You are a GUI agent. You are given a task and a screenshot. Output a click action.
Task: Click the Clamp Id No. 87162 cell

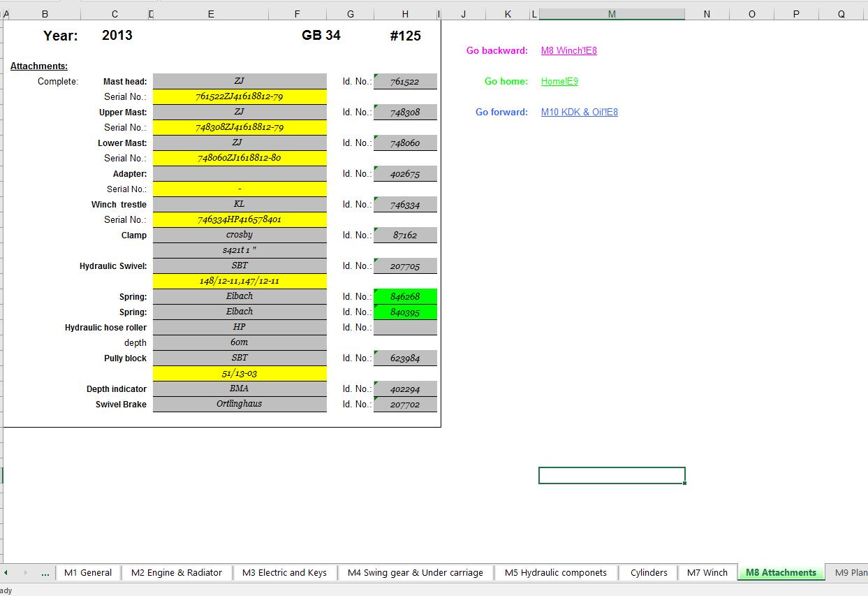[405, 235]
